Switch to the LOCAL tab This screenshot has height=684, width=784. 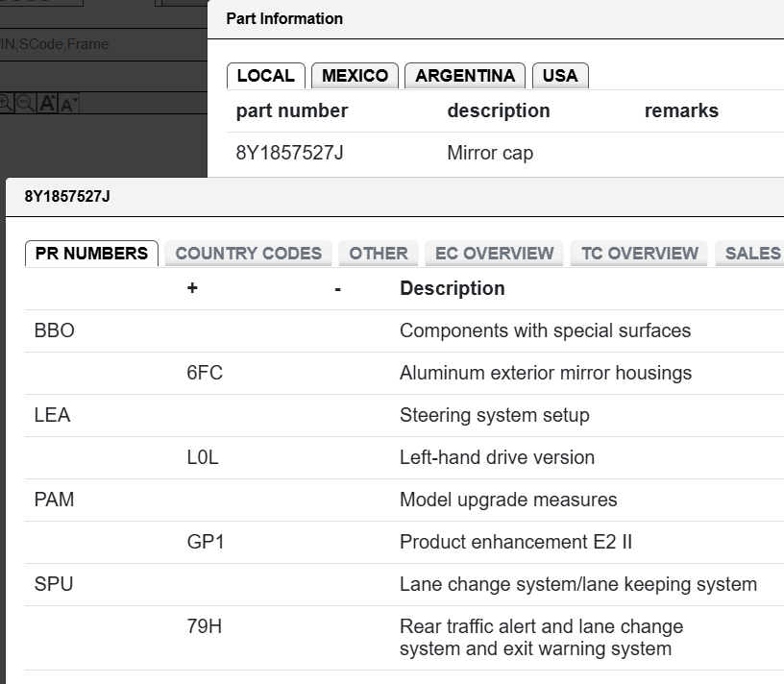point(265,76)
